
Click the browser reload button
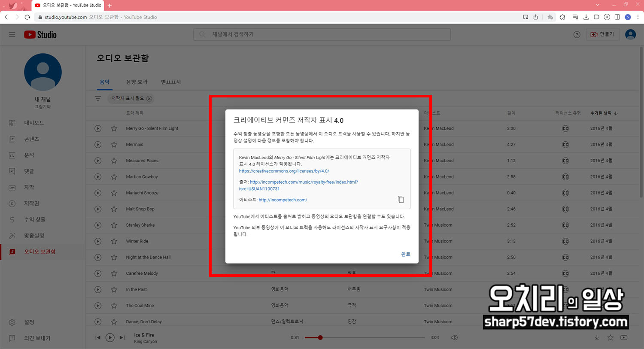pyautogui.click(x=27, y=17)
